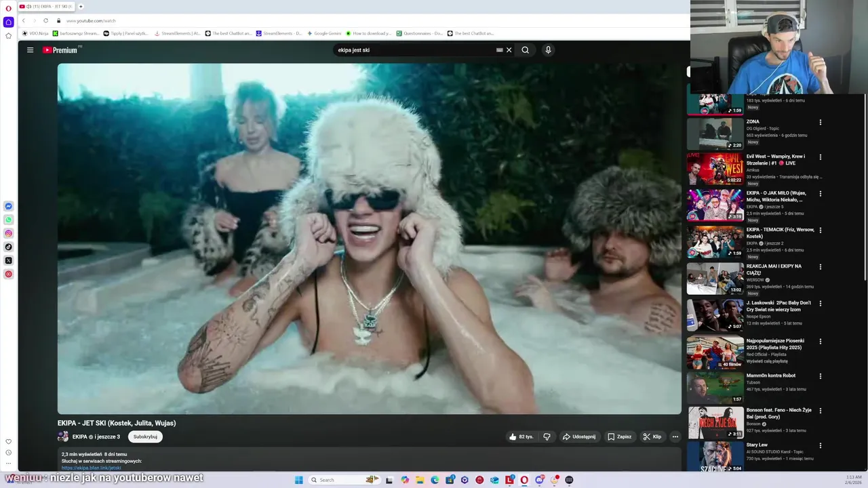The image size is (868, 488).
Task: Open Messenger in the Opera sidebar
Action: click(9, 206)
